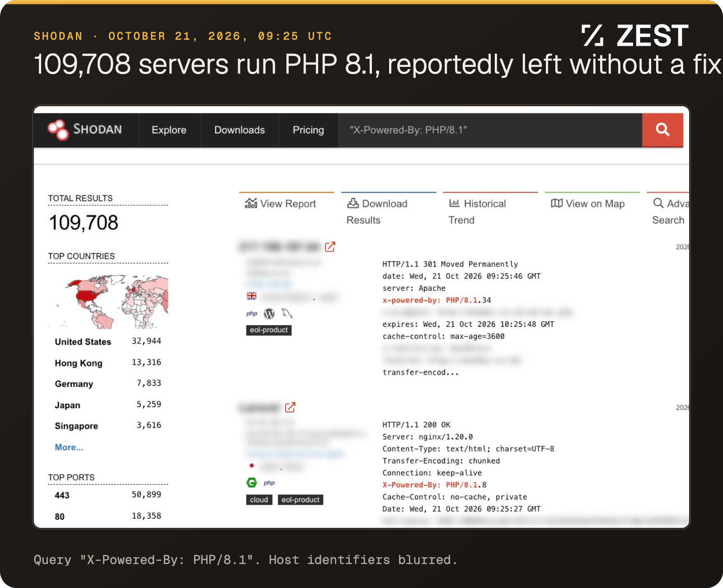Filter by Japan country
This screenshot has width=723, height=588.
click(x=68, y=405)
